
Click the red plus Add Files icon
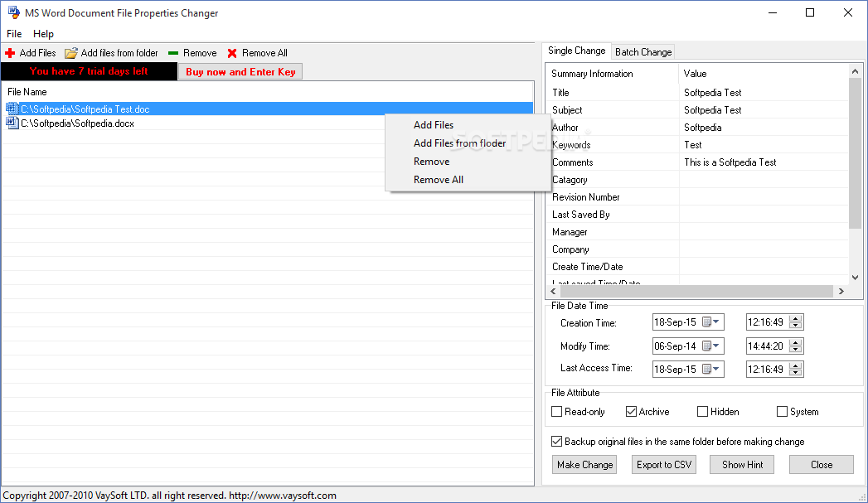point(10,53)
